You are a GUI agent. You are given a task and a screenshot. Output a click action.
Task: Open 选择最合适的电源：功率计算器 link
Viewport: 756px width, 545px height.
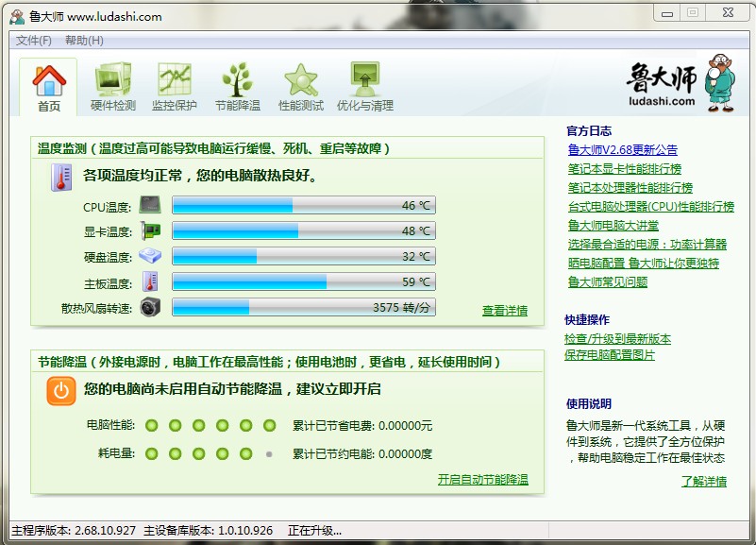647,244
